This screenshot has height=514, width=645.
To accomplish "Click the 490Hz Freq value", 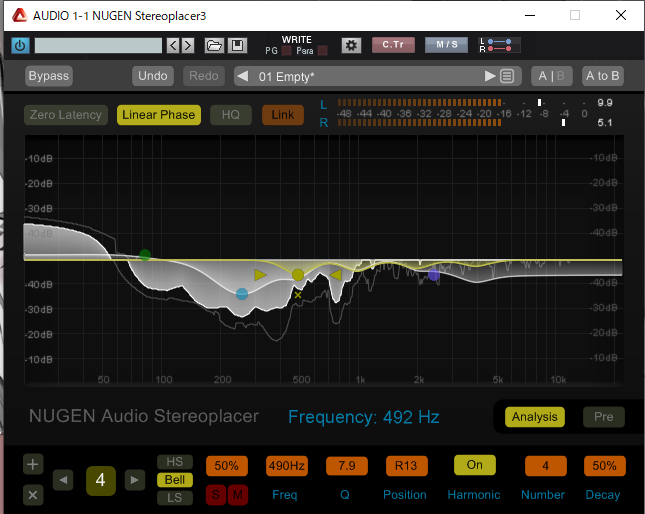I will (287, 466).
